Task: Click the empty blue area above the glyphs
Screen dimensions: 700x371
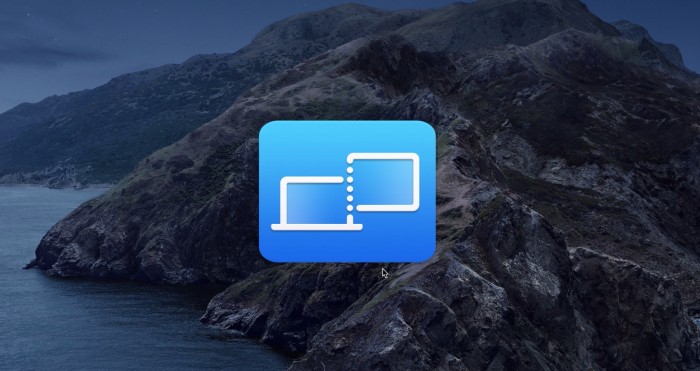Action: (x=347, y=136)
